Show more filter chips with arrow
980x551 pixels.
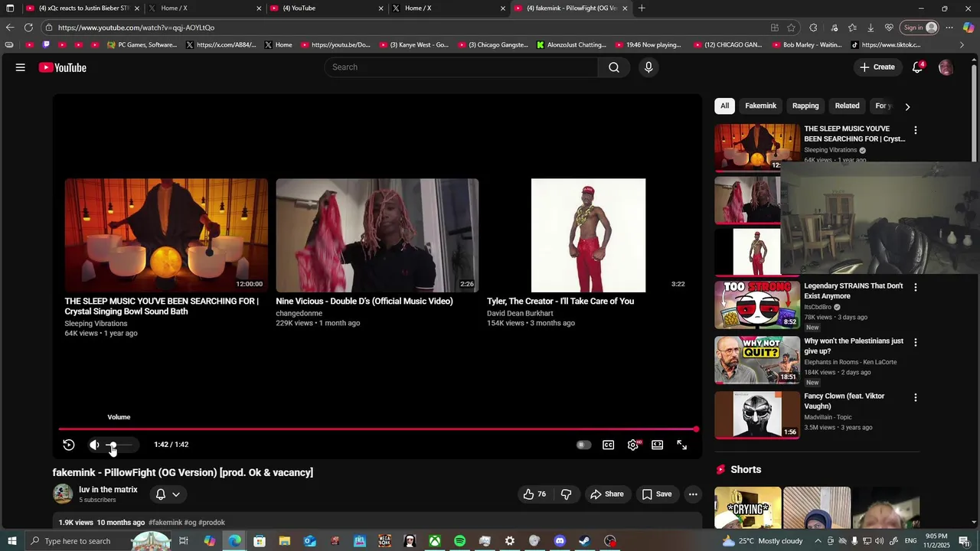coord(907,106)
